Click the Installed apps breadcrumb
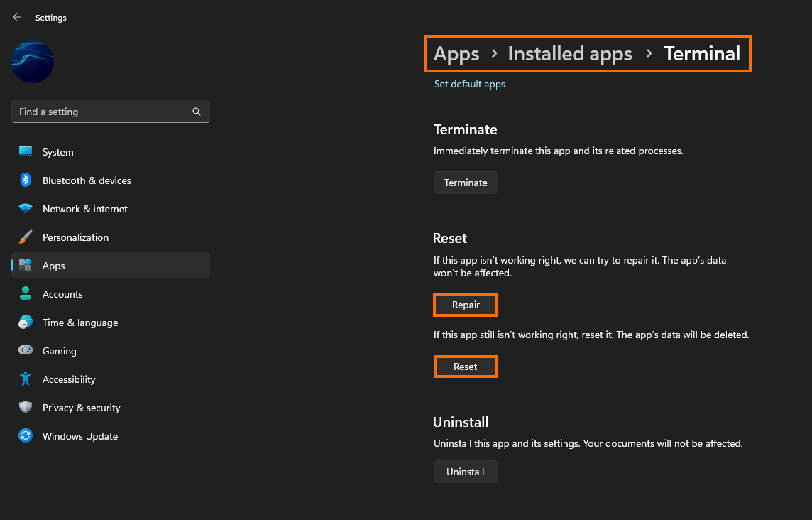 [570, 54]
